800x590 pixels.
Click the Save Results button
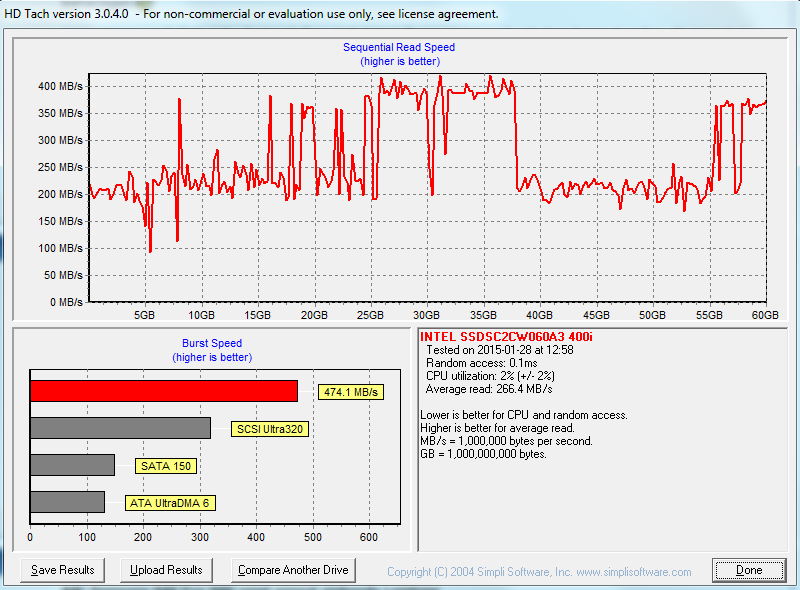tap(62, 570)
